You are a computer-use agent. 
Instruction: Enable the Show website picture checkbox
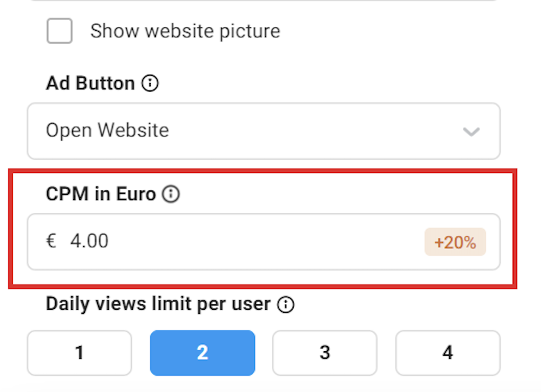[60, 31]
